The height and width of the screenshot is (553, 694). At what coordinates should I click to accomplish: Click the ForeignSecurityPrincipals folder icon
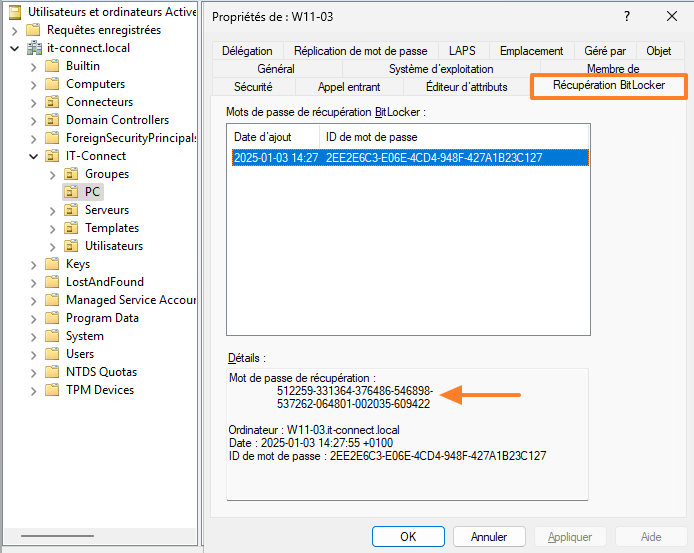point(52,138)
